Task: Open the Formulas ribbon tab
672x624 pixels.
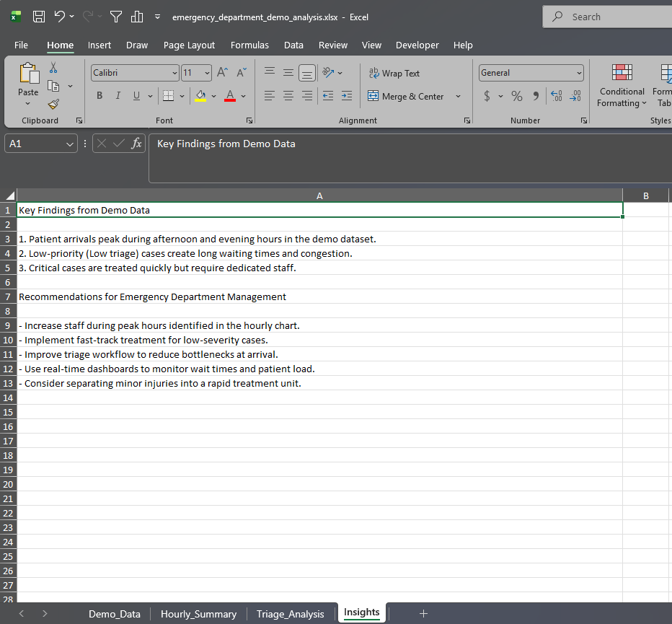Action: (249, 45)
